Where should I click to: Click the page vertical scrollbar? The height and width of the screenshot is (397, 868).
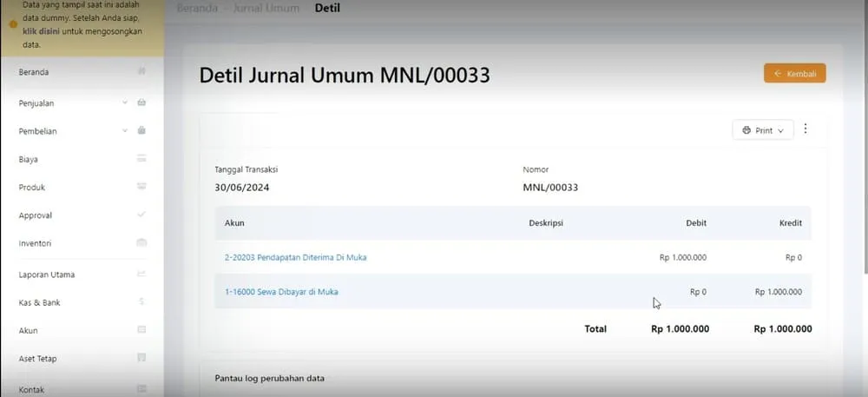coord(865,138)
